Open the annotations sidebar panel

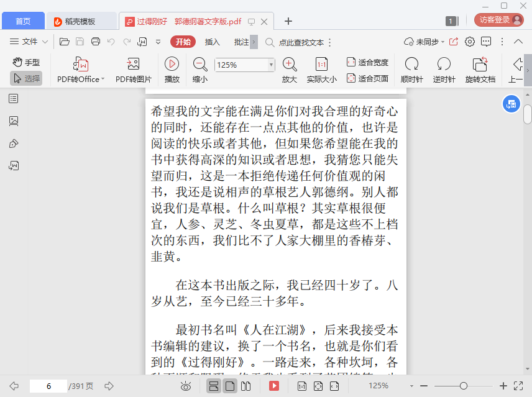click(14, 144)
